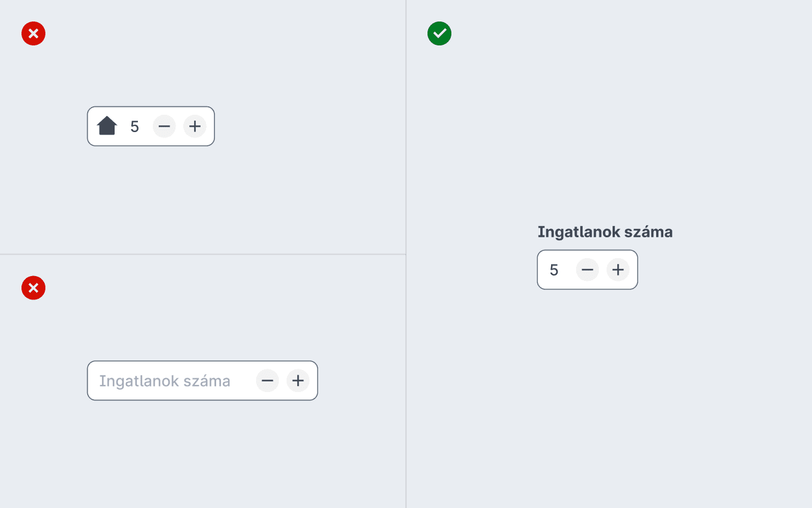Click plus in the placeholder-text stepper
Screen dimensions: 812x508
tap(298, 381)
